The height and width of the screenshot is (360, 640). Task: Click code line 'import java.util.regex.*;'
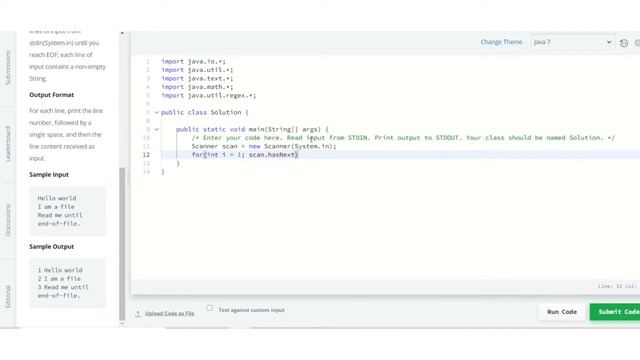(209, 96)
